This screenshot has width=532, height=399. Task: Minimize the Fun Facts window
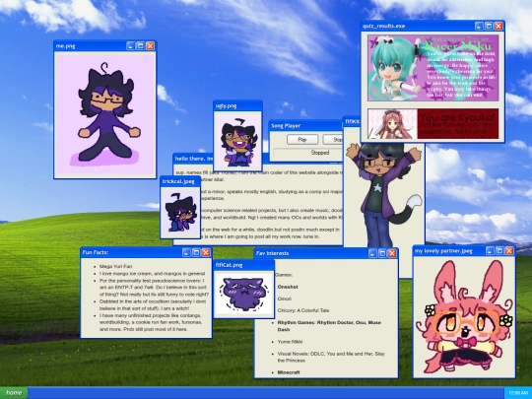coord(186,252)
